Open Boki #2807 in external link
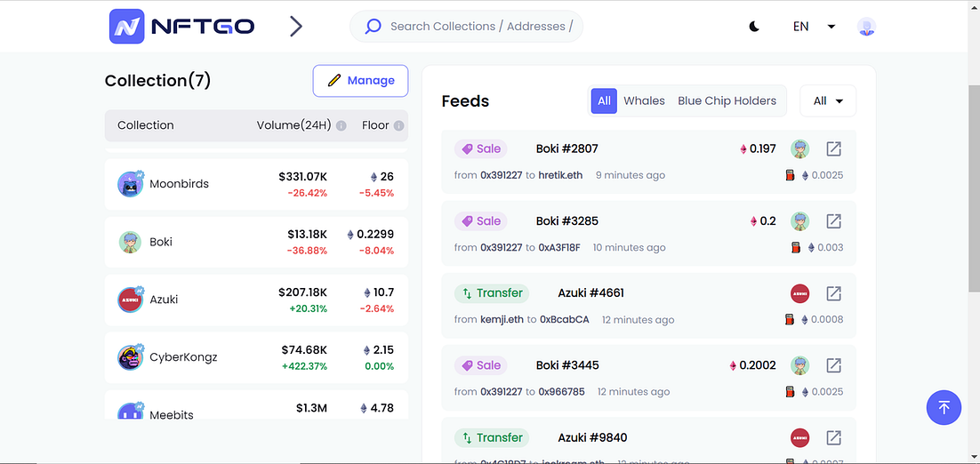Image resolution: width=980 pixels, height=464 pixels. pos(834,148)
